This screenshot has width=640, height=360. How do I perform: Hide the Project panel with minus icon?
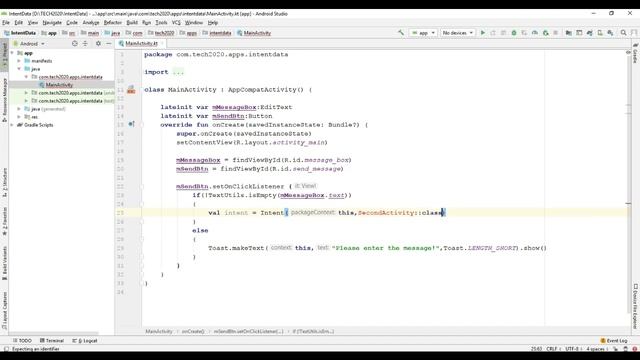(109, 43)
